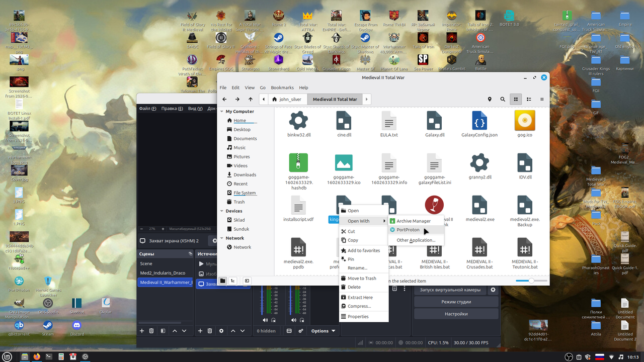The width and height of the screenshot is (644, 362).
Task: Click the Настройки button in OBS
Action: click(x=456, y=314)
